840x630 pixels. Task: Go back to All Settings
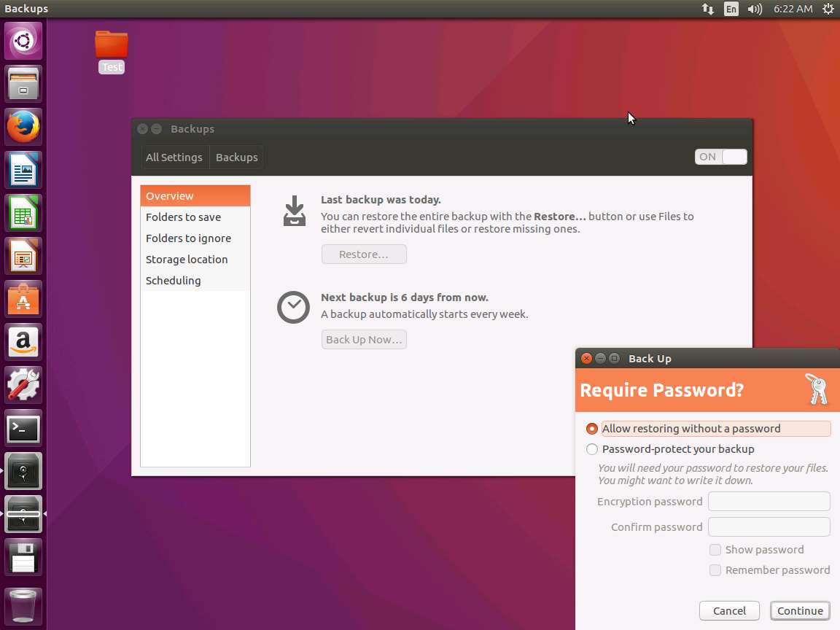[x=174, y=157]
